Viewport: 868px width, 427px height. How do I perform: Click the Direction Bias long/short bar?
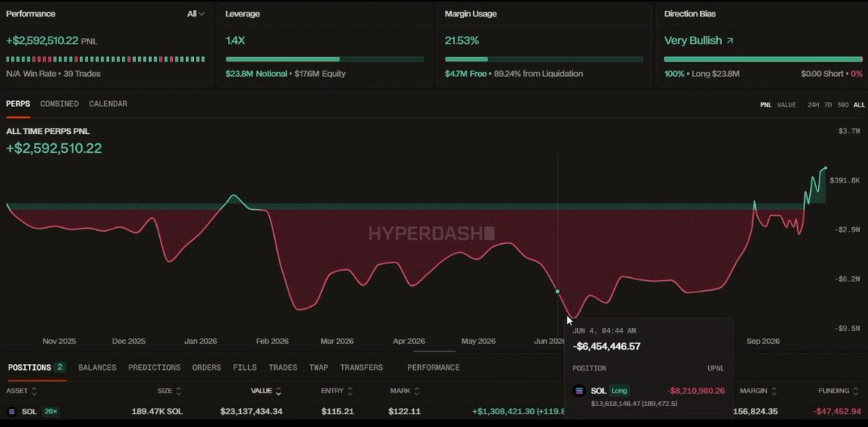tap(763, 59)
